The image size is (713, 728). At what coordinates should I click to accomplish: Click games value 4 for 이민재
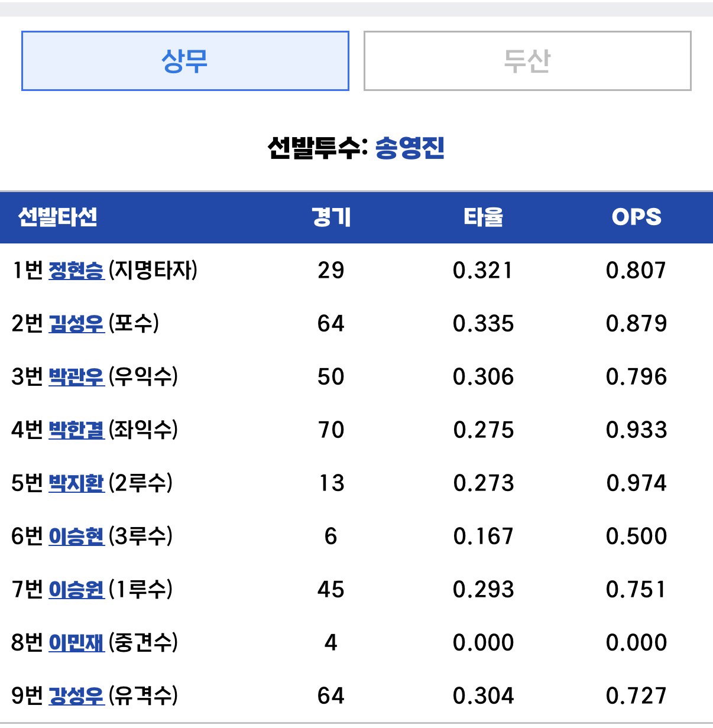pos(331,642)
